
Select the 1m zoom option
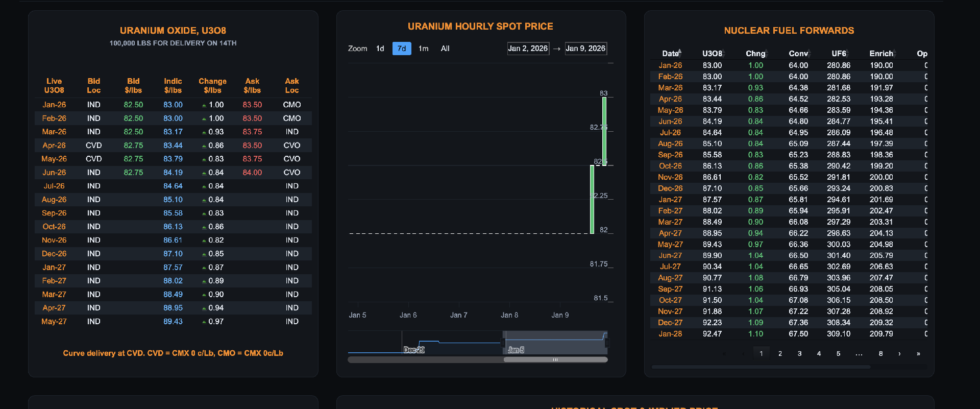tap(423, 49)
